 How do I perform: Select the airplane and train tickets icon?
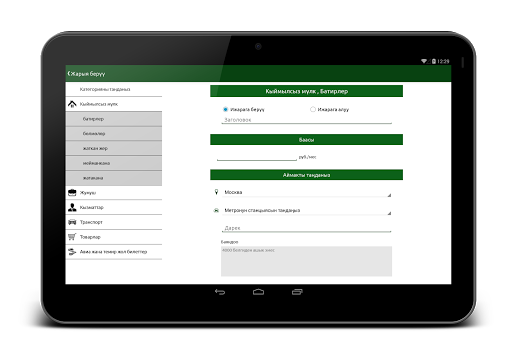[x=72, y=252]
